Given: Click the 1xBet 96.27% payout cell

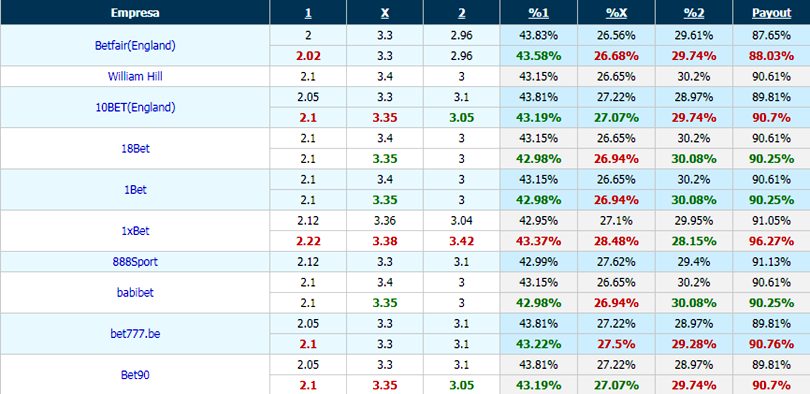Looking at the screenshot, I should click(771, 241).
